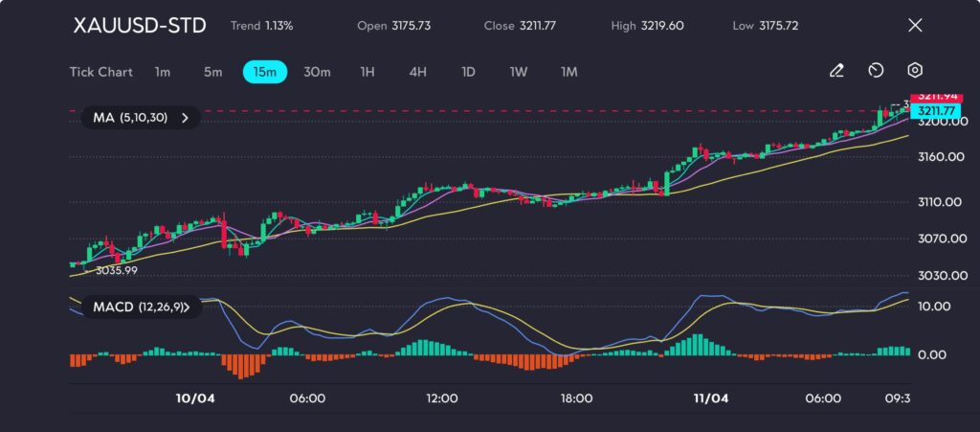Select the 5m timeframe

click(x=212, y=72)
